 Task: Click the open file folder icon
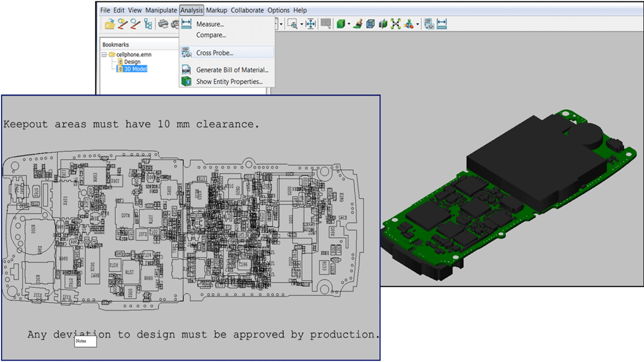pos(110,24)
